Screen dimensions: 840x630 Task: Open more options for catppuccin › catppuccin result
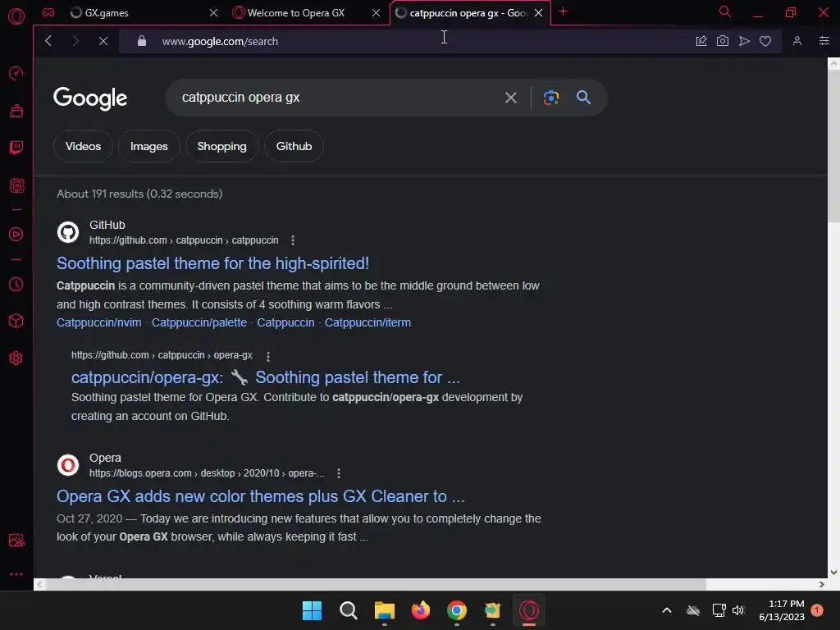tap(293, 240)
